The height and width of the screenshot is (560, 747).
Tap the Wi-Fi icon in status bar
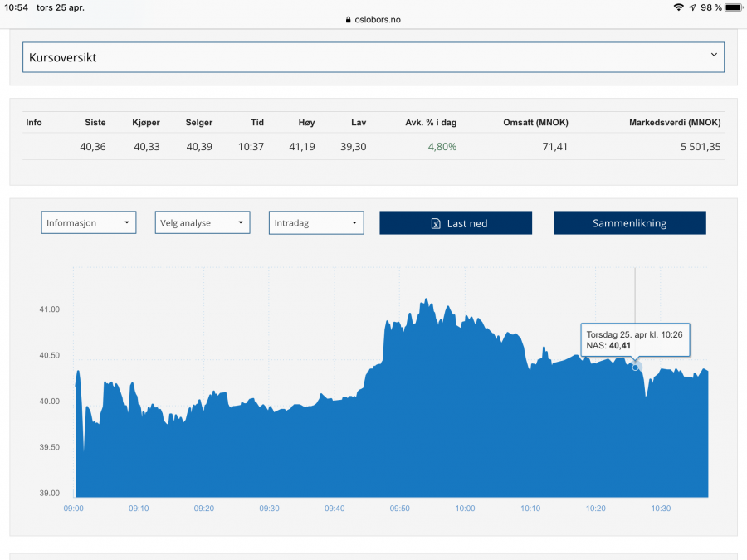pyautogui.click(x=678, y=7)
